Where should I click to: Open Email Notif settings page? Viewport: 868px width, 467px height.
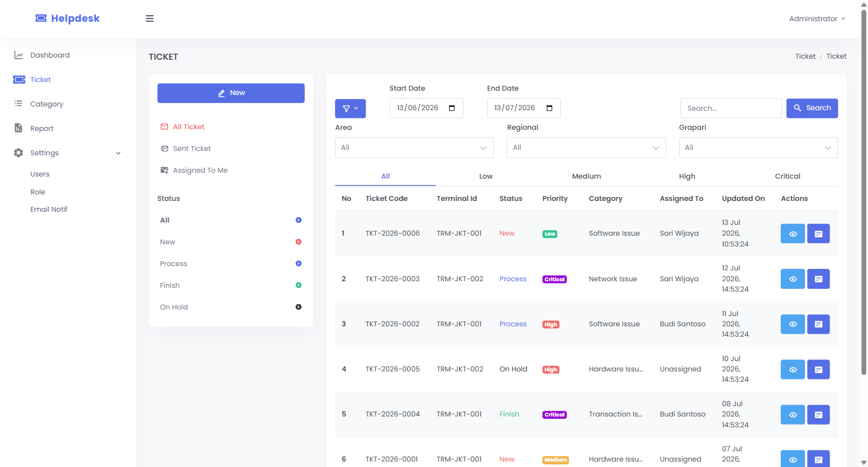coord(49,209)
